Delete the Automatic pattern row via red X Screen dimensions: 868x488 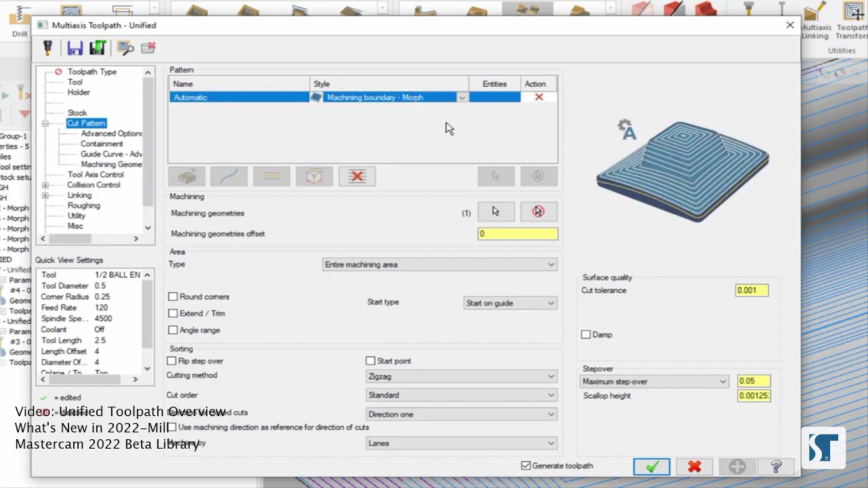coord(539,97)
